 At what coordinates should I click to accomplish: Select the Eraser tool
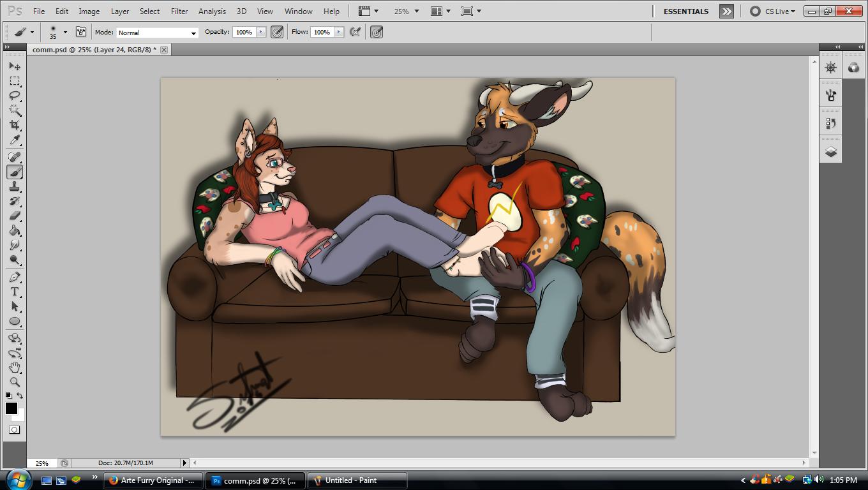pos(15,216)
